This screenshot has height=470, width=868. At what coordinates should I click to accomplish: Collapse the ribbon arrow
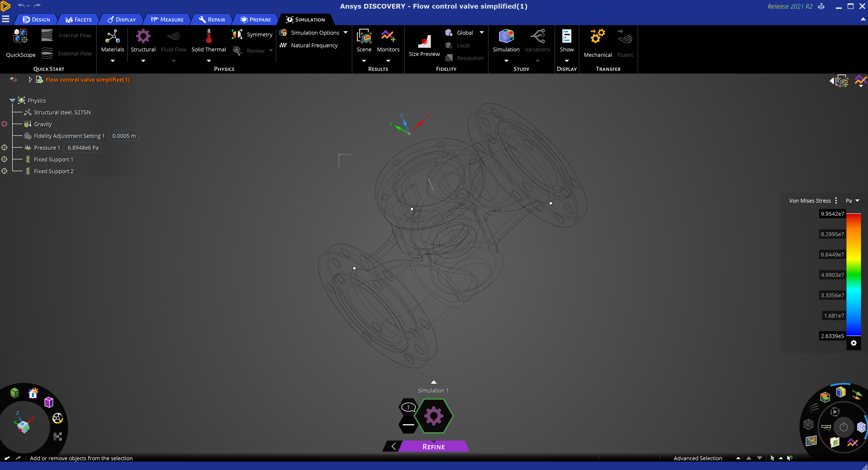click(863, 19)
